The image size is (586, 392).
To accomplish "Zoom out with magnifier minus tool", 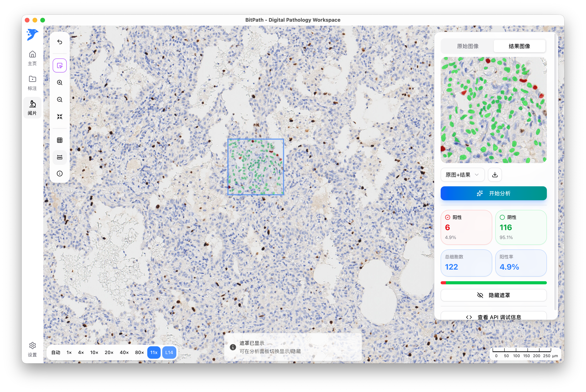I will click(59, 100).
